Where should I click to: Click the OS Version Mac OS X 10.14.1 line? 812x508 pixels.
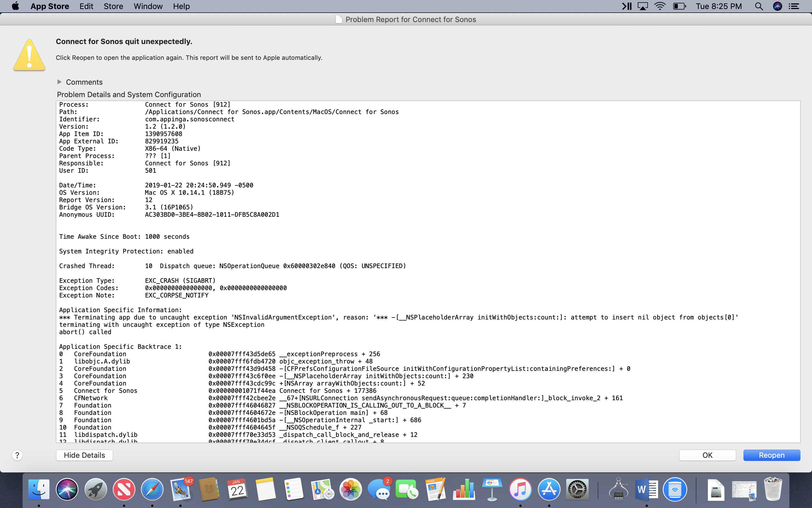pos(147,192)
